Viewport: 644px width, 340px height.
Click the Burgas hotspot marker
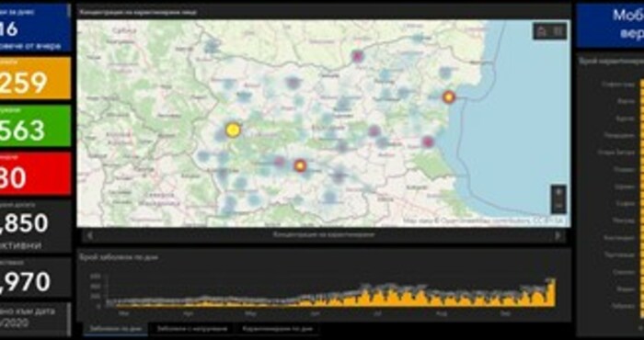428,142
